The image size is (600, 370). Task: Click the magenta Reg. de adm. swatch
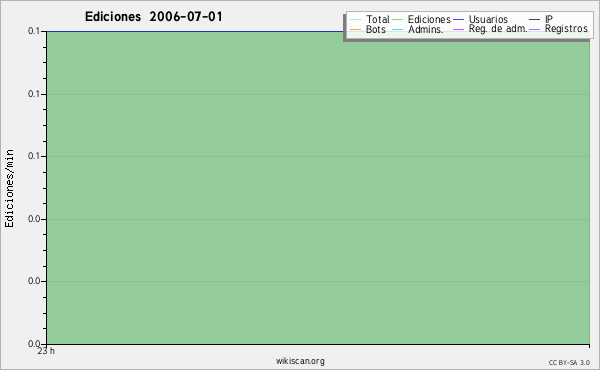pyautogui.click(x=458, y=29)
